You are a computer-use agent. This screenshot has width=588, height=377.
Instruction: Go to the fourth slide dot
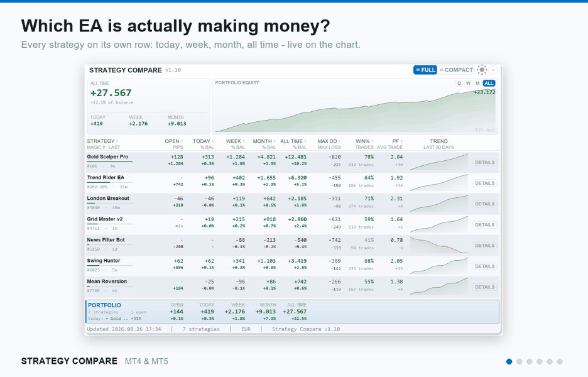[539, 362]
